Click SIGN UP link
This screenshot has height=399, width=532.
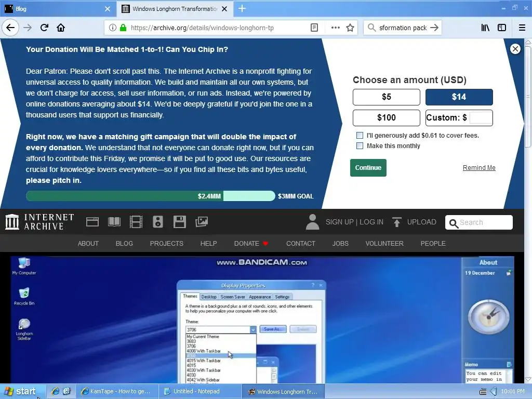(x=340, y=222)
